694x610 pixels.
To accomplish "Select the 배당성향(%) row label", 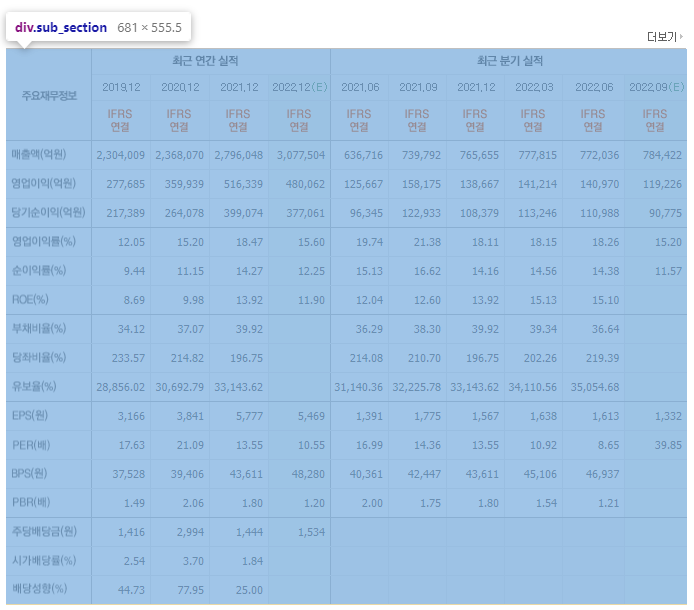I will [x=39, y=589].
